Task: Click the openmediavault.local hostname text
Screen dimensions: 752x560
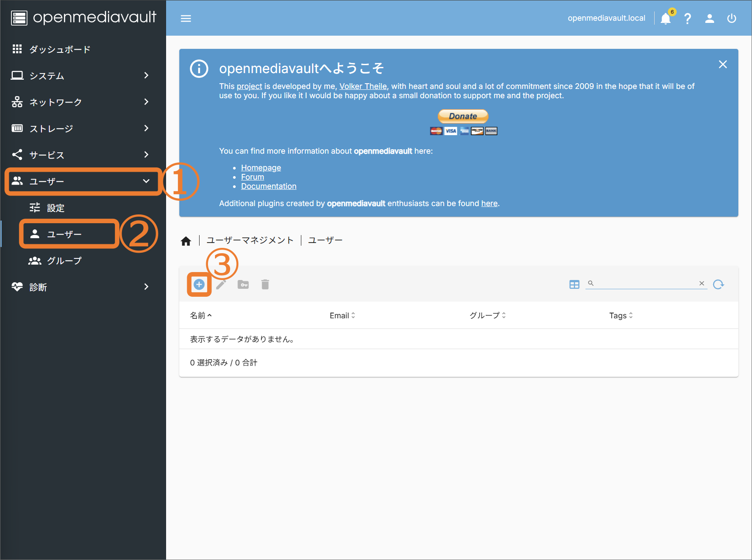Action: 606,18
